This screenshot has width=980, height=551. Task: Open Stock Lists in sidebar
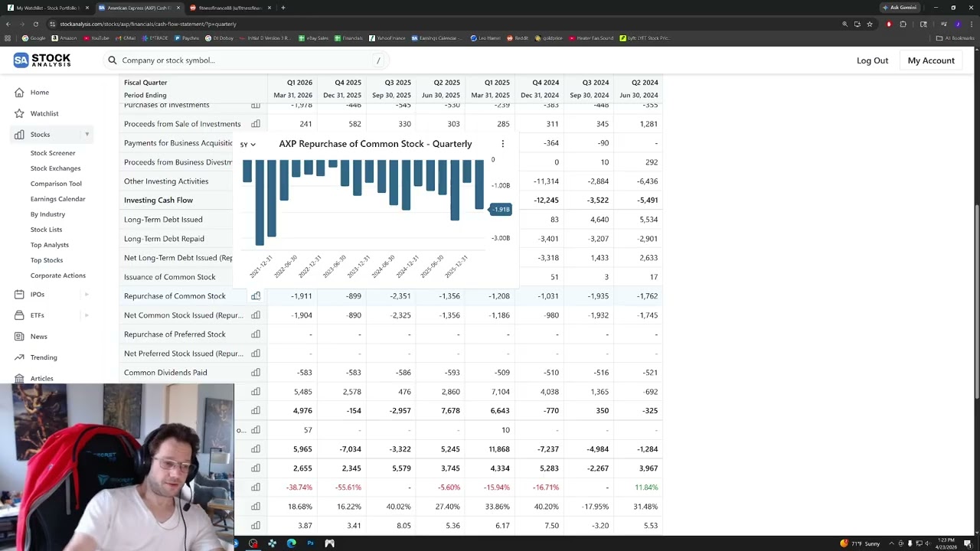point(46,230)
